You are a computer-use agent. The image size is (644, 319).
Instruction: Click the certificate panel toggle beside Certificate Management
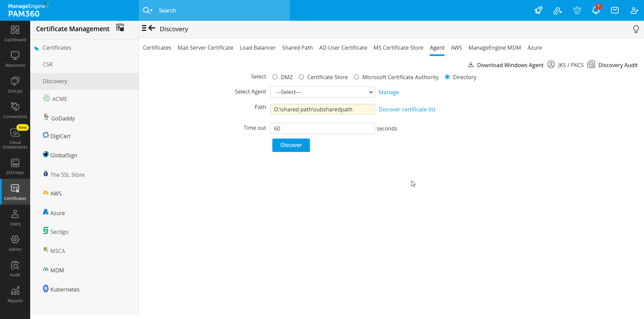(x=120, y=28)
